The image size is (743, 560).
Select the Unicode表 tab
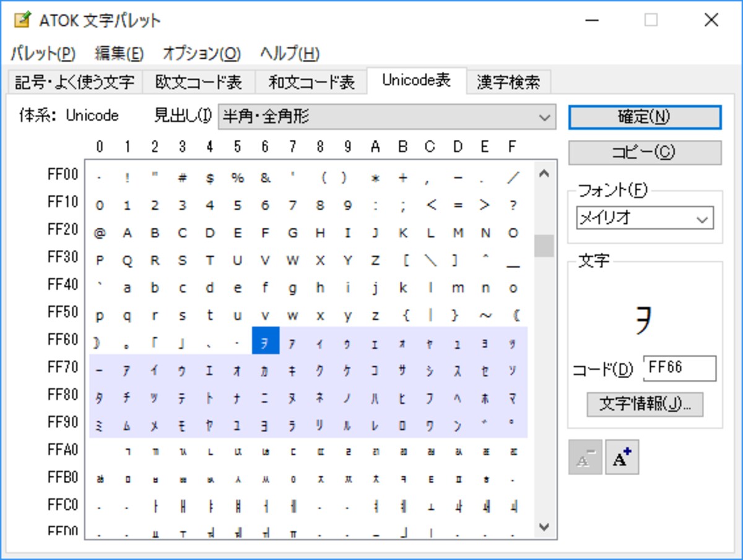coord(416,80)
